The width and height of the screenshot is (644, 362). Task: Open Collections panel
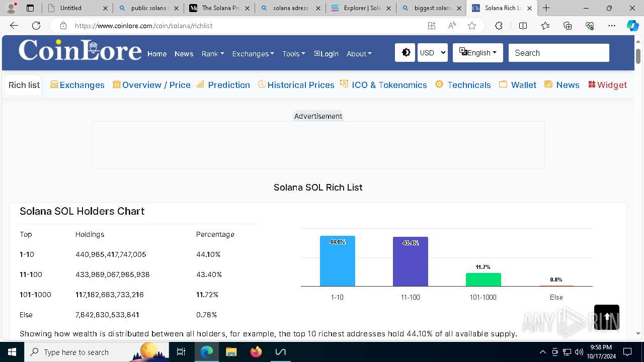pyautogui.click(x=568, y=26)
